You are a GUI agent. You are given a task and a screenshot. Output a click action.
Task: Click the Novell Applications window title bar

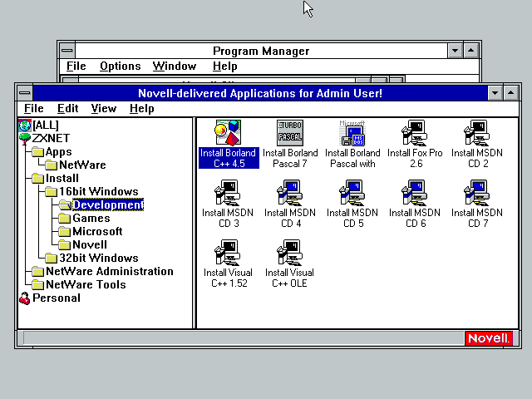click(x=260, y=93)
